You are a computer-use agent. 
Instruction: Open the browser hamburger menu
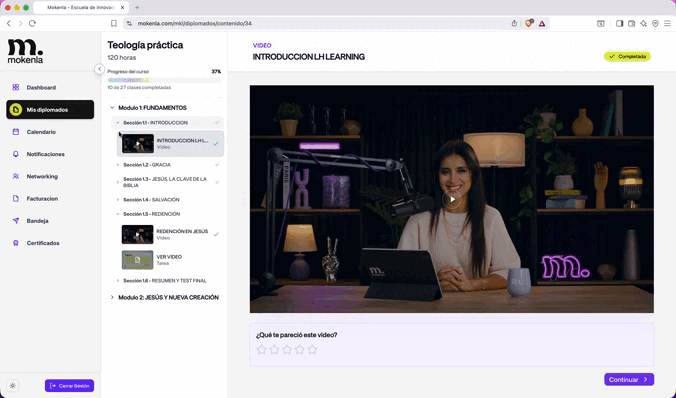667,23
